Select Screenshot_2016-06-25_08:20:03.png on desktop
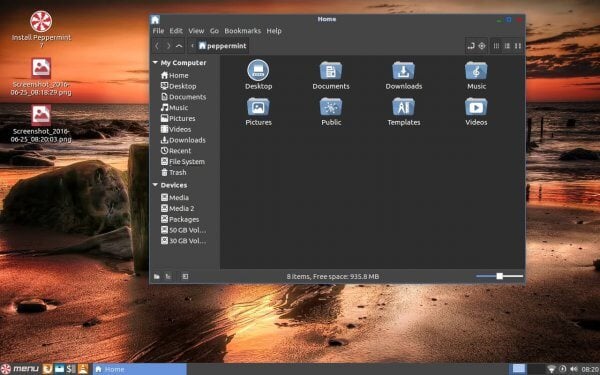 click(41, 124)
